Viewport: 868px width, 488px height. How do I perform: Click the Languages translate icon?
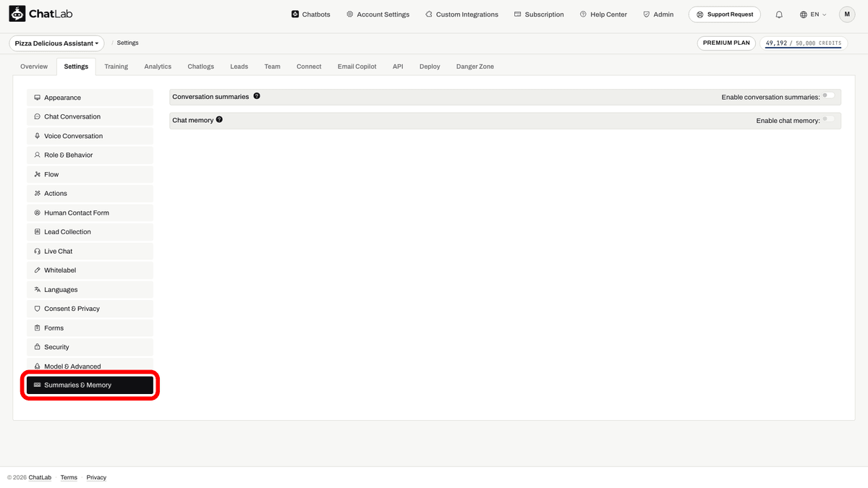click(x=38, y=289)
